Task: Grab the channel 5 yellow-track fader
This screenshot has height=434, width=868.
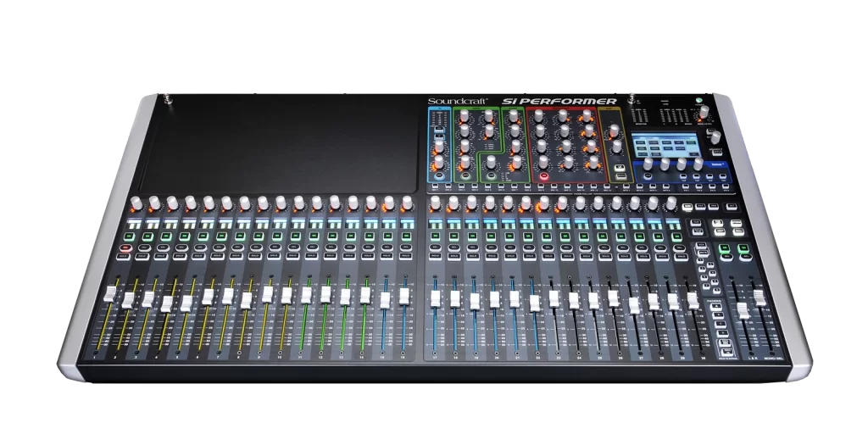Action: point(186,303)
